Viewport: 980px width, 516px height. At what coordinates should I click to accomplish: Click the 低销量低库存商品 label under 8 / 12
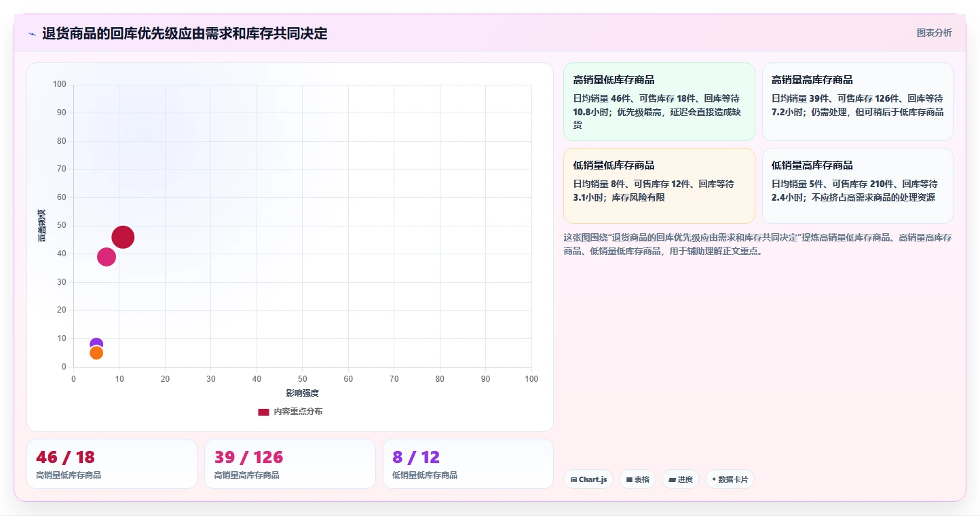coord(425,475)
